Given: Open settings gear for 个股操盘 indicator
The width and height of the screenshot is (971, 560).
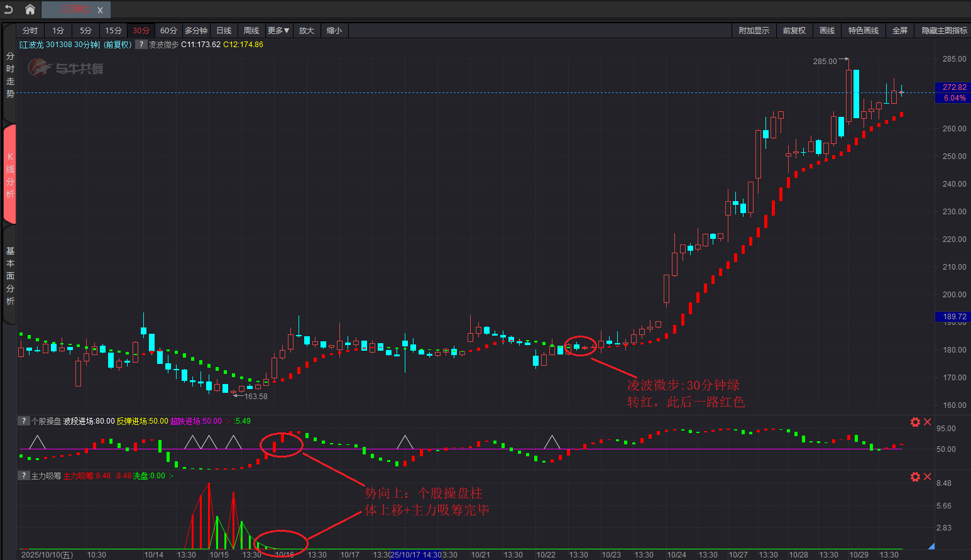Looking at the screenshot, I should pyautogui.click(x=915, y=422).
